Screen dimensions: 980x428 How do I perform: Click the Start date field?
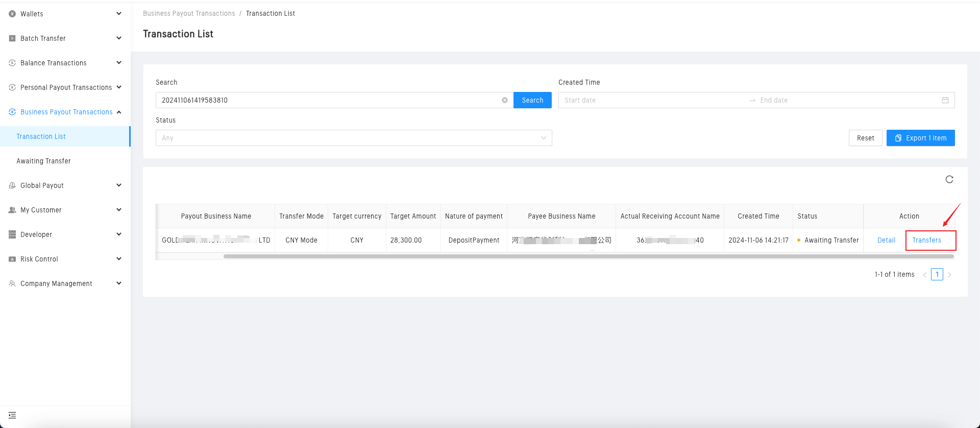653,100
